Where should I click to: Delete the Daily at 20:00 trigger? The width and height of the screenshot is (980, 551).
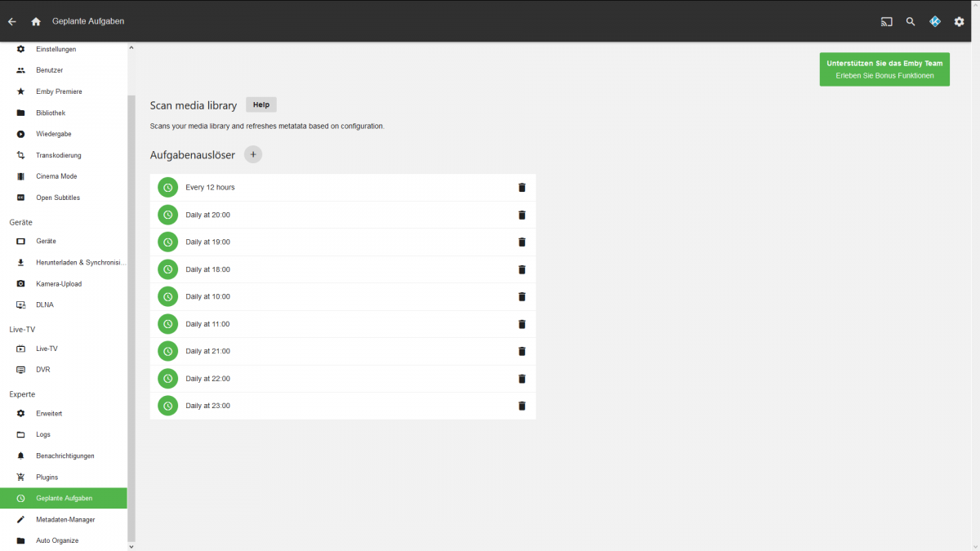pyautogui.click(x=522, y=215)
